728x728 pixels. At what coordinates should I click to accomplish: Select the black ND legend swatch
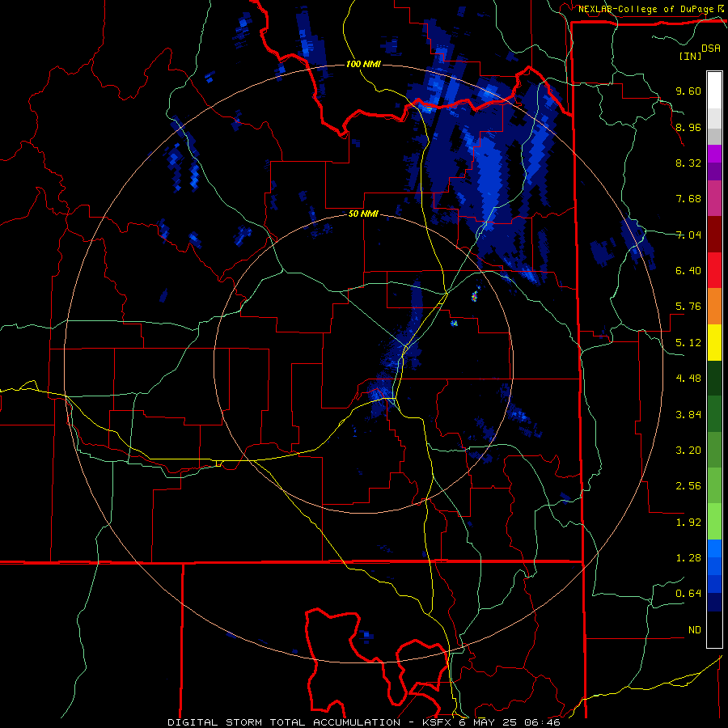[x=714, y=629]
